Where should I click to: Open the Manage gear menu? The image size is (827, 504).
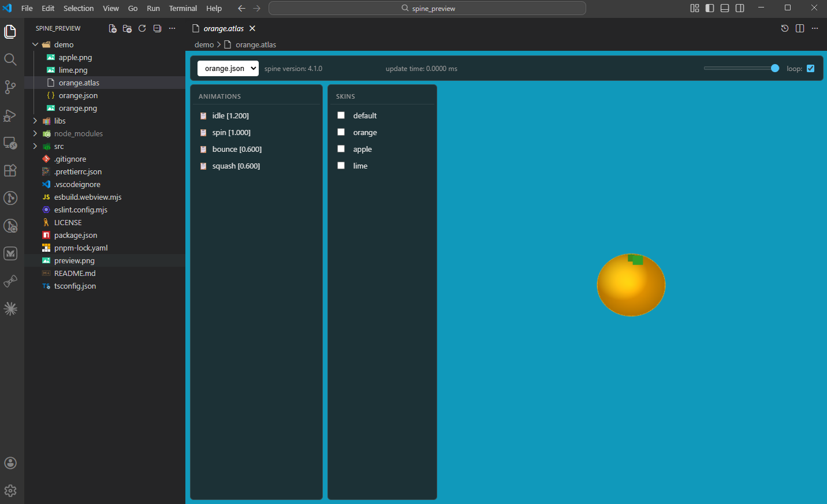10,491
